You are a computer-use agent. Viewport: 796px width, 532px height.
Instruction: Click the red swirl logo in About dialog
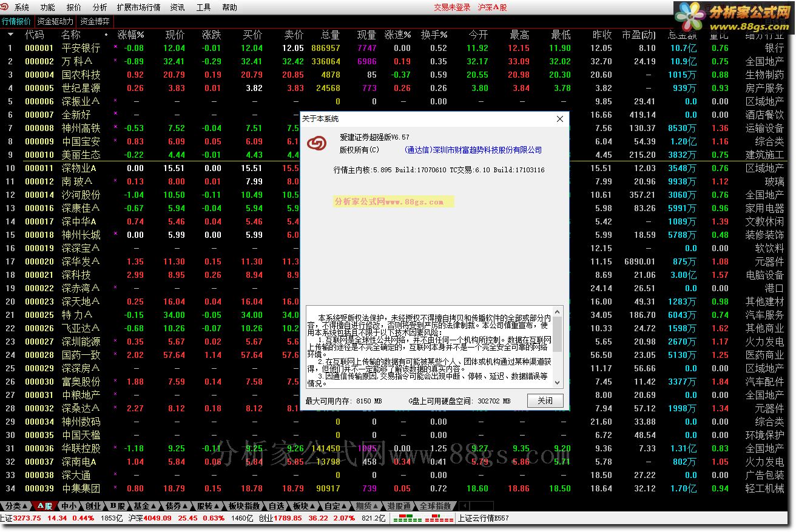click(x=316, y=144)
